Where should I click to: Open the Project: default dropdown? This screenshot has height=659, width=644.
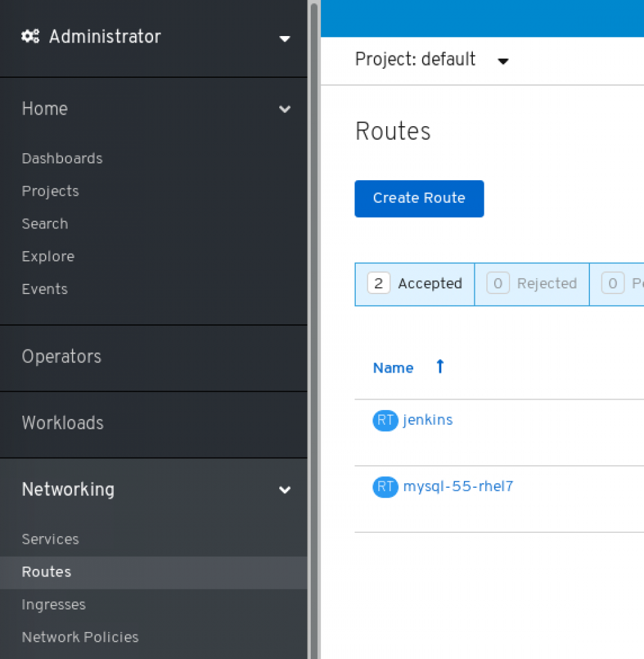click(432, 59)
